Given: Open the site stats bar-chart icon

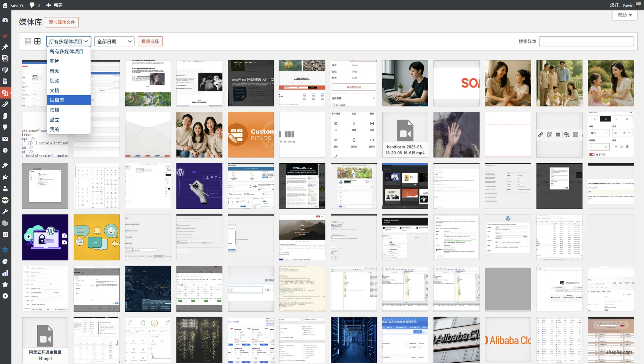Looking at the screenshot, I should click(x=5, y=272).
